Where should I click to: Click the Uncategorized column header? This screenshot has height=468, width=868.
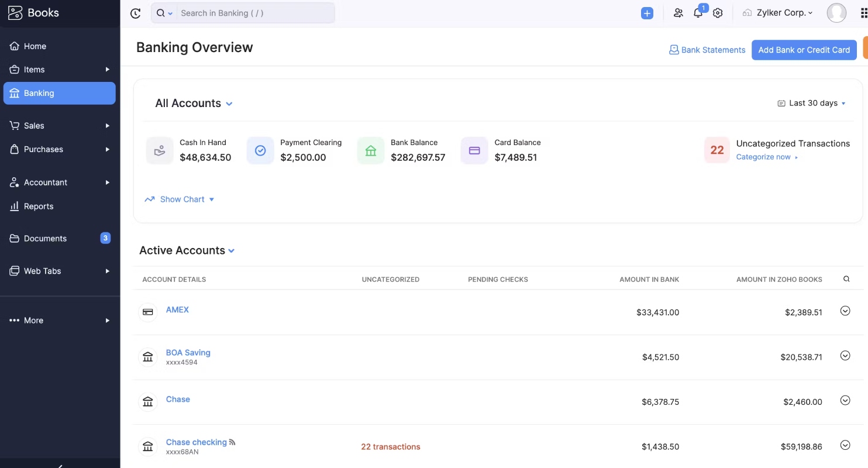(391, 280)
